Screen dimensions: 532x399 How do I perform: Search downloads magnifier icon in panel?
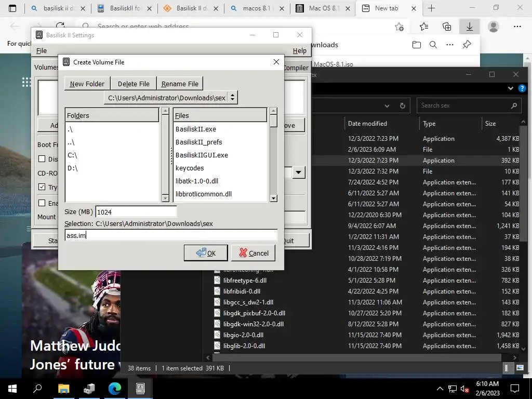[x=433, y=45]
